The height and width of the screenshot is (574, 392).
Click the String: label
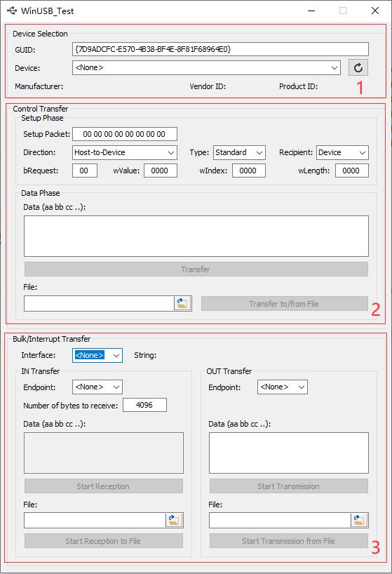[x=145, y=356]
